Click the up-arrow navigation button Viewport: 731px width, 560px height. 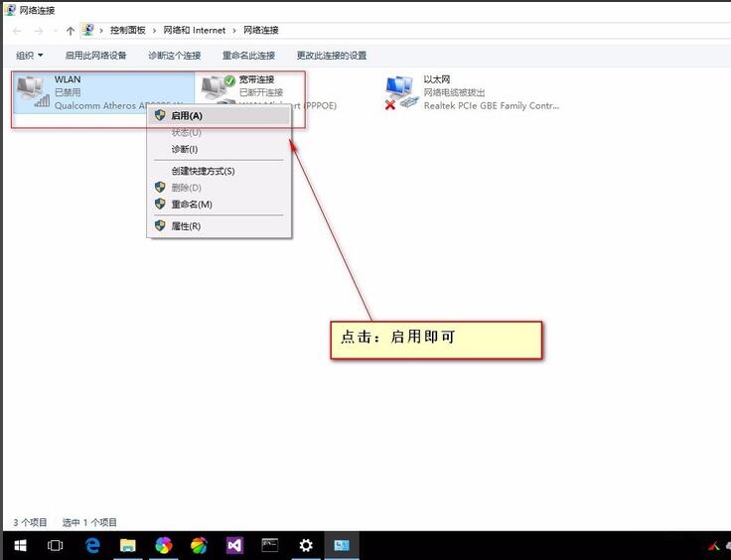click(x=70, y=31)
